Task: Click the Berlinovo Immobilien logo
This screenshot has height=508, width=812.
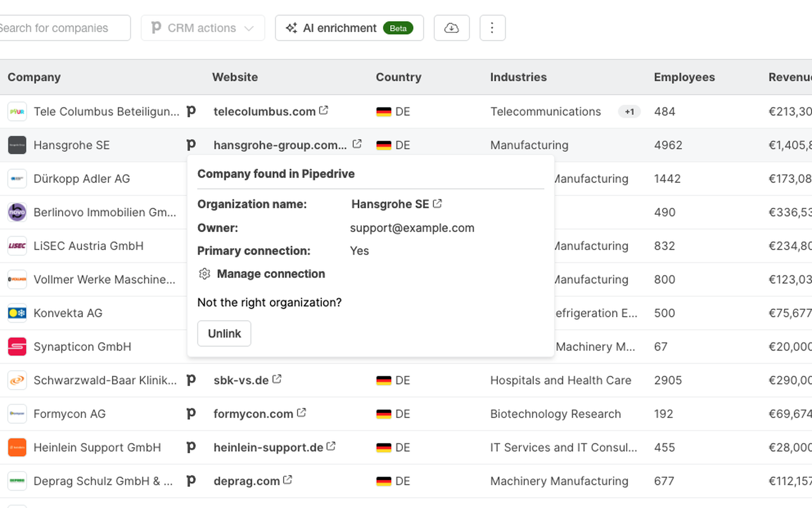Action: tap(17, 212)
